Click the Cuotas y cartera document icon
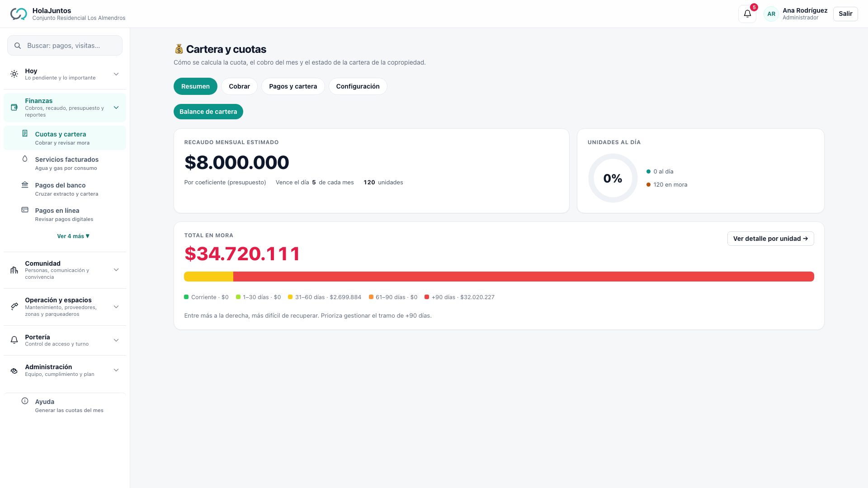 point(25,134)
